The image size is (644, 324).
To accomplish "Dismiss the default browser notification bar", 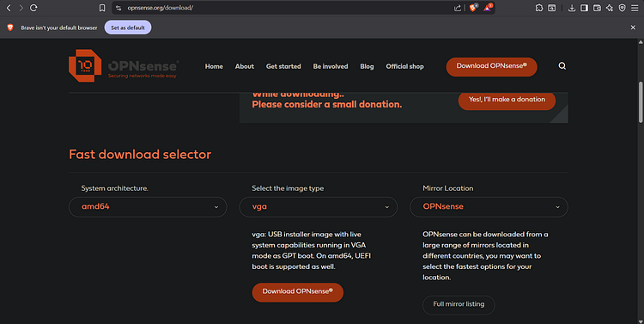I will 633,28.
